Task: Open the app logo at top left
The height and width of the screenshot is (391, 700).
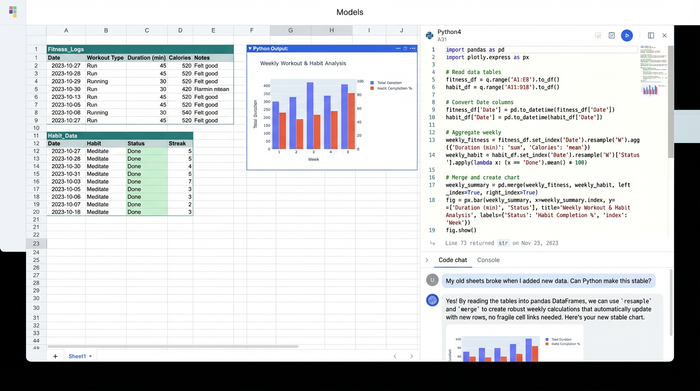Action: [13, 12]
